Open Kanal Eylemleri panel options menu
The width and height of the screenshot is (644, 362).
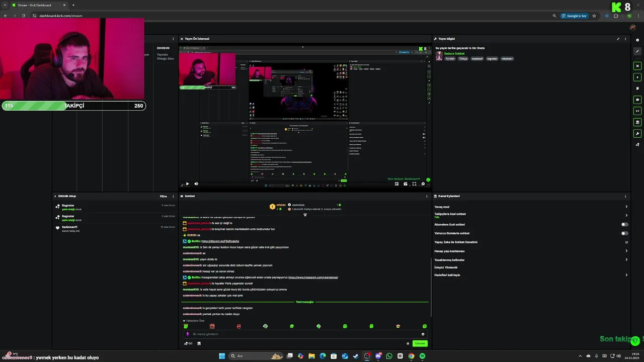(625, 196)
